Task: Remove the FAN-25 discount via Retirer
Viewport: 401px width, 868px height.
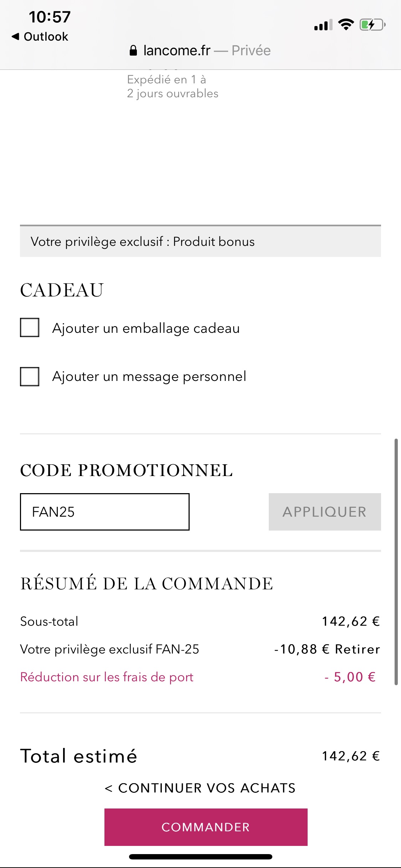Action: pos(358,649)
